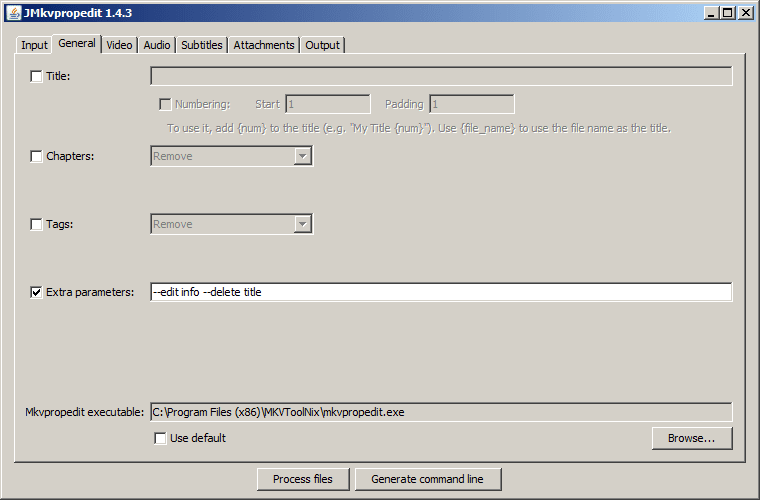Check the Use default checkbox
This screenshot has width=760, height=500.
pyautogui.click(x=160, y=438)
